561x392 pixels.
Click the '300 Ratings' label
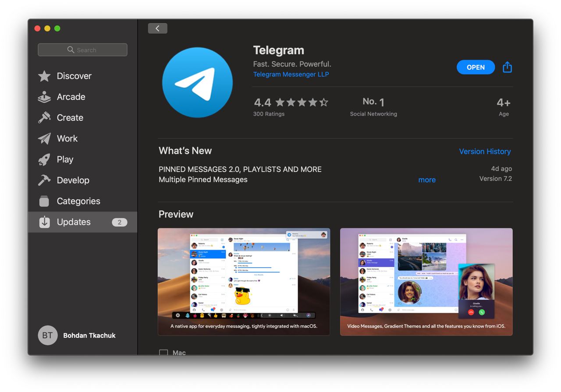pyautogui.click(x=269, y=114)
